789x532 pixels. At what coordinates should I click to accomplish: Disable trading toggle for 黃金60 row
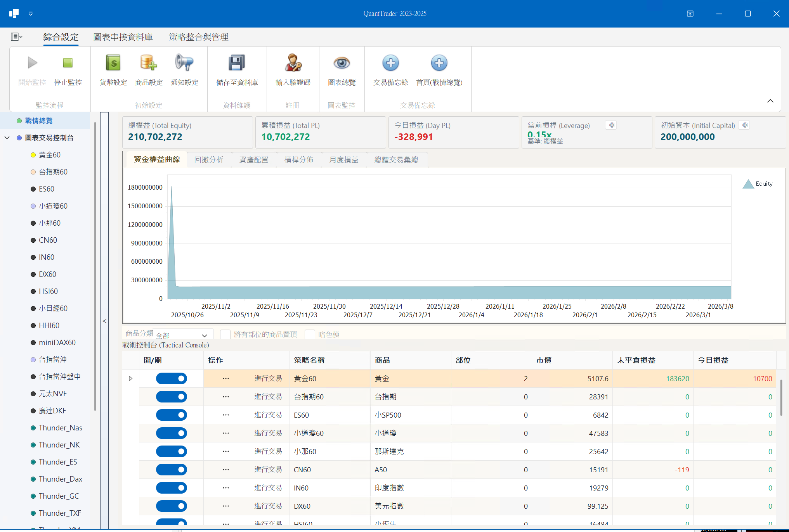point(172,378)
